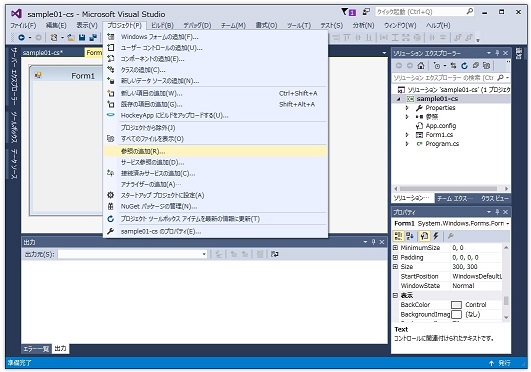Select スタートアップ プロジェクトに設定(A) menu item
This screenshot has height=372, width=531.
coord(215,195)
